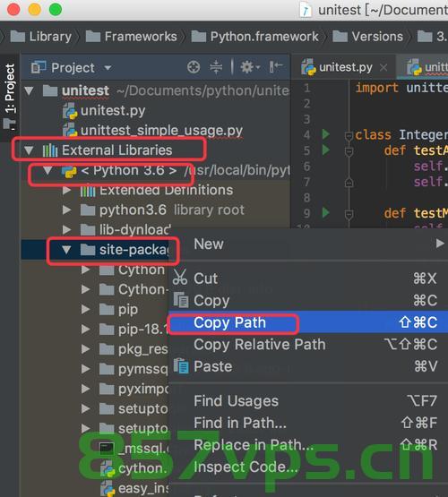Viewport: 448px width, 497px height.
Task: Click the run gutter arrow on line 9
Action: (x=325, y=212)
